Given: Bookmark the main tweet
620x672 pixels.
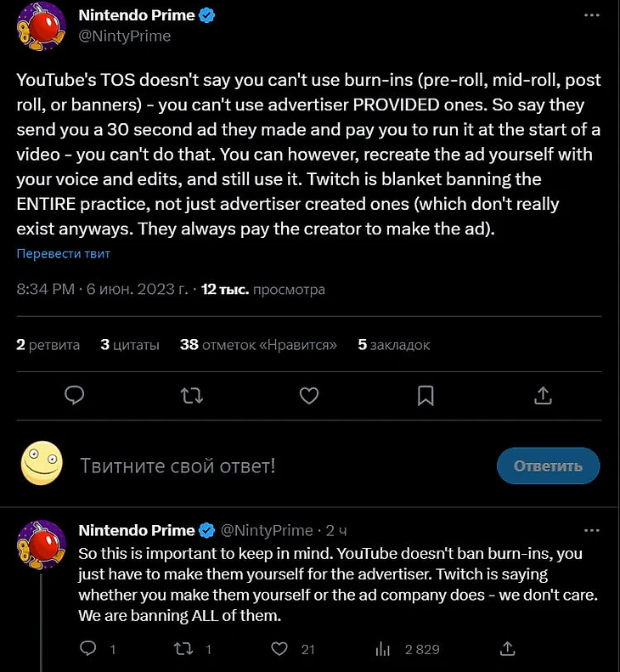Looking at the screenshot, I should pos(426,395).
